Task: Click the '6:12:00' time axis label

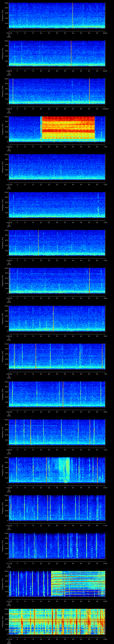Action: pyautogui.click(x=9, y=601)
